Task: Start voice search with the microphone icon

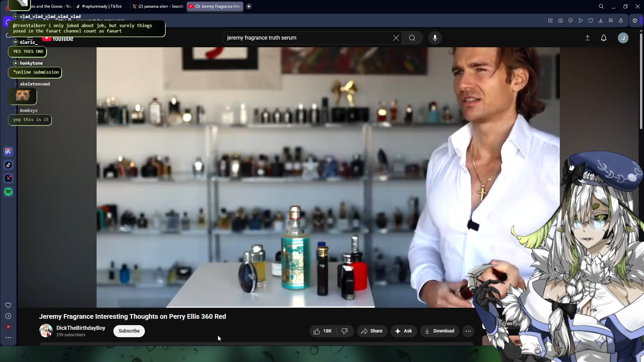Action: [435, 38]
